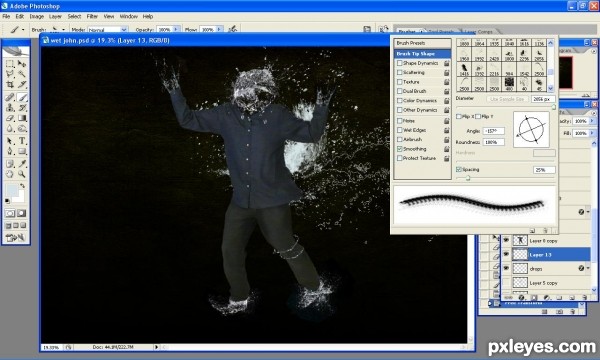Click the foreground color swatch
Image resolution: width=600 pixels, height=360 pixels.
[11, 190]
